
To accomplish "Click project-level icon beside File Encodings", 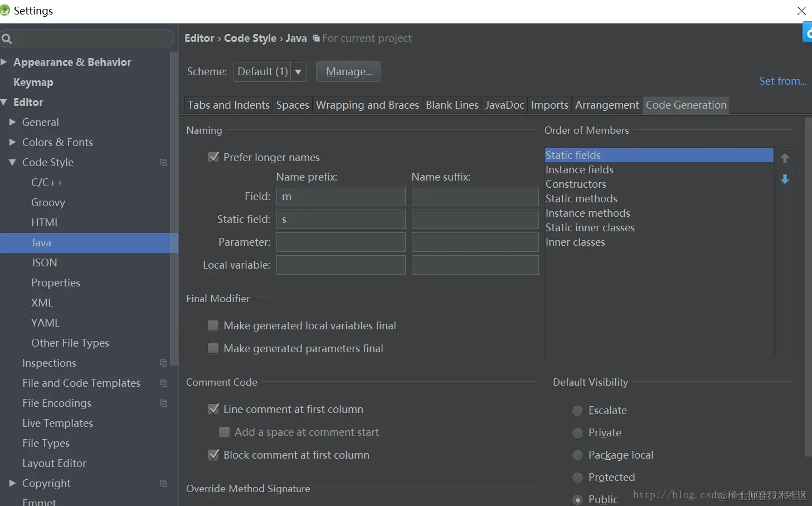I will coord(163,403).
